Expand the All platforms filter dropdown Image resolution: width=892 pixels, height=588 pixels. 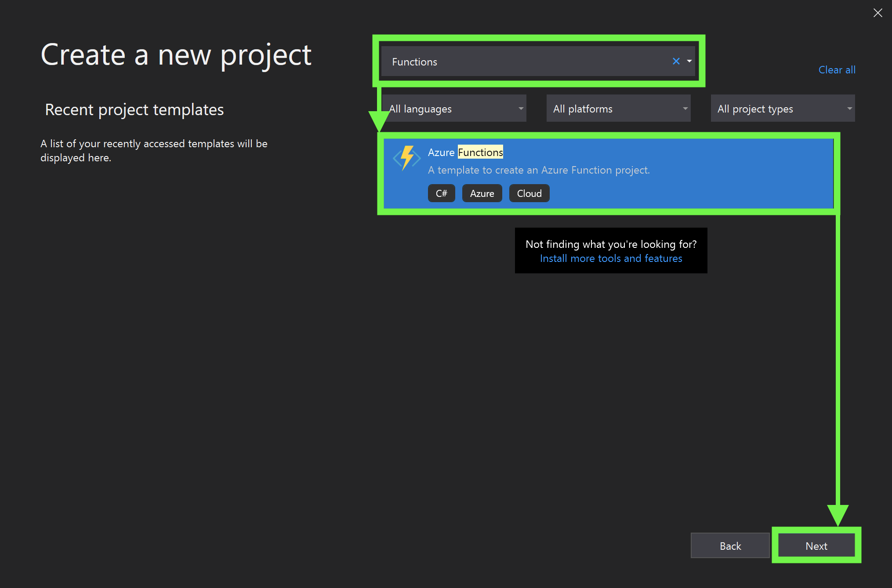tap(618, 109)
